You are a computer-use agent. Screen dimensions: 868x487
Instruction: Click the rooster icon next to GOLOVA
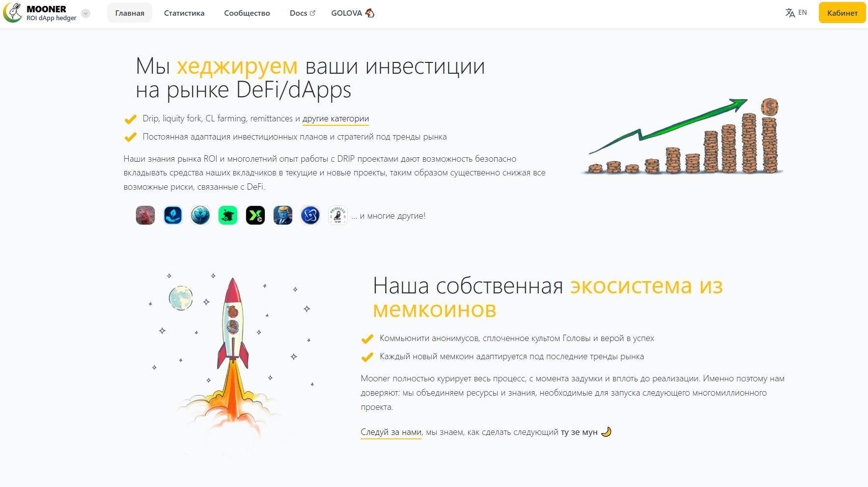(x=370, y=13)
